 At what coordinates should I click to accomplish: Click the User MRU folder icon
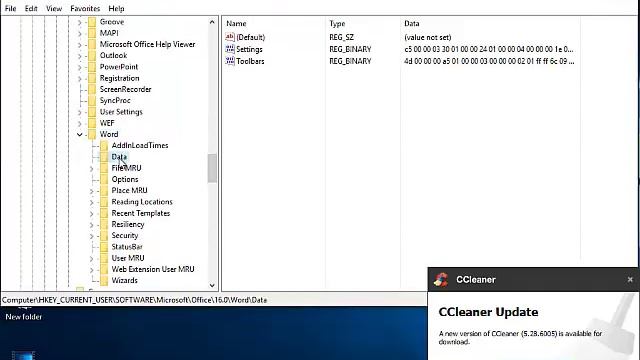pyautogui.click(x=104, y=258)
